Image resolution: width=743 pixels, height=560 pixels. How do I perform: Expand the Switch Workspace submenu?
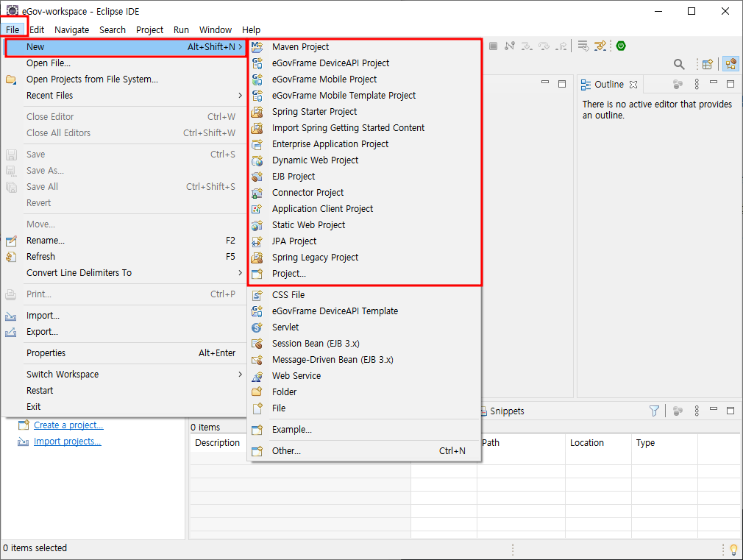[124, 374]
